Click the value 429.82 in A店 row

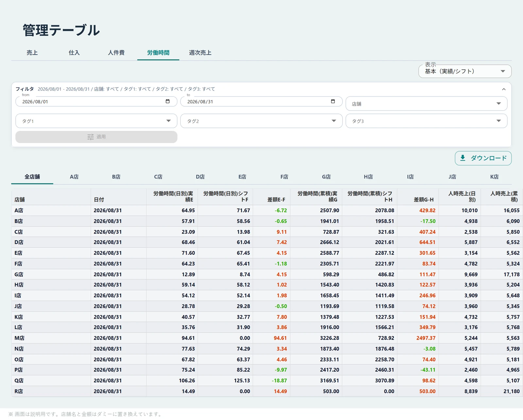427,210
